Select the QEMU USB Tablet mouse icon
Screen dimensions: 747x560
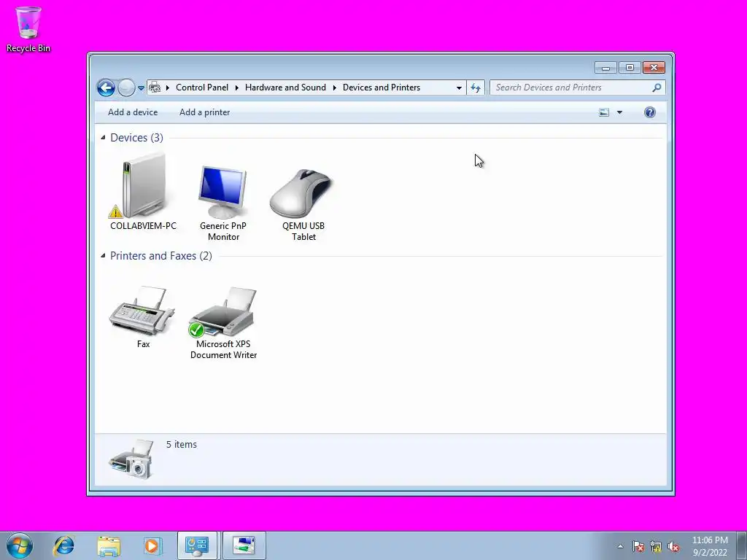tap(301, 192)
